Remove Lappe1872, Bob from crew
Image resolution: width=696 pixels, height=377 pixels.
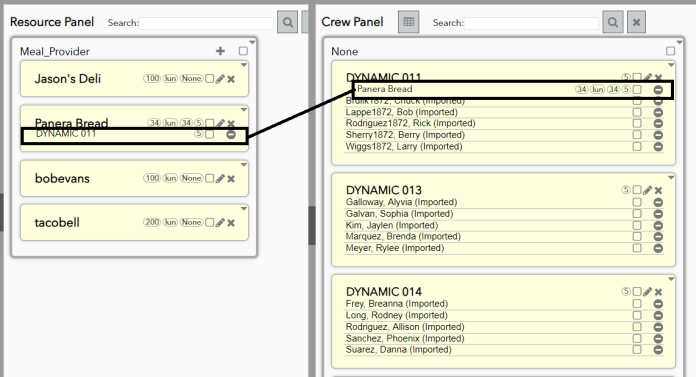click(x=658, y=112)
